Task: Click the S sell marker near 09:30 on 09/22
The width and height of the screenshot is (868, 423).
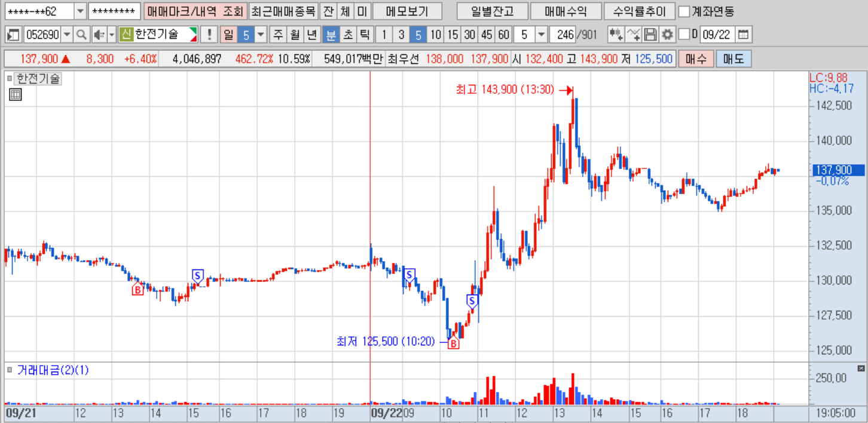Action: click(409, 275)
